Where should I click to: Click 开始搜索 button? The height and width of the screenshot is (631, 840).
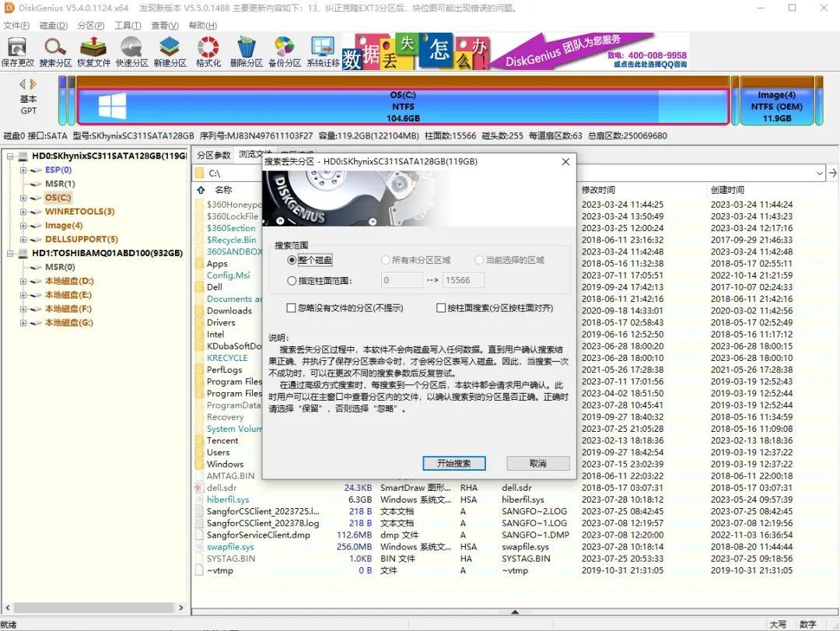pyautogui.click(x=453, y=463)
